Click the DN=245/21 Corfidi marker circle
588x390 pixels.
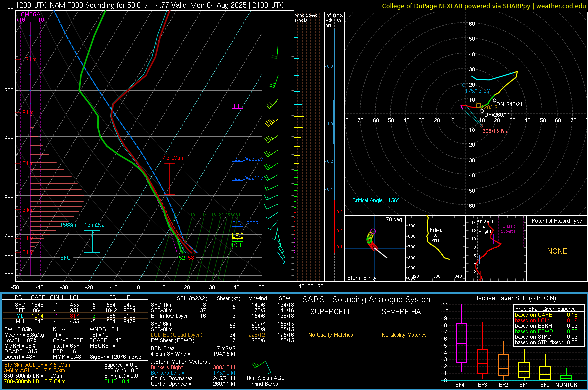[495, 100]
